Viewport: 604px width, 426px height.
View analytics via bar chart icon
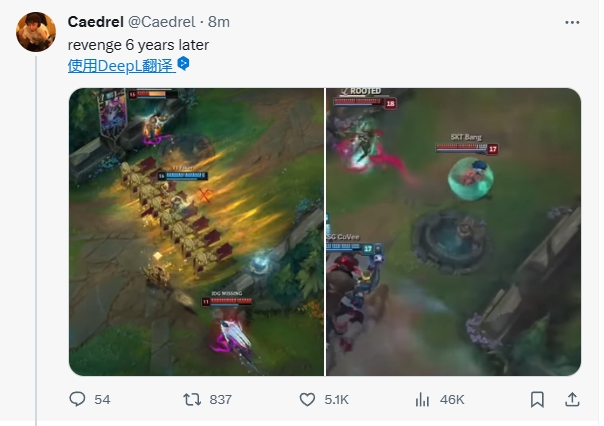[422, 399]
